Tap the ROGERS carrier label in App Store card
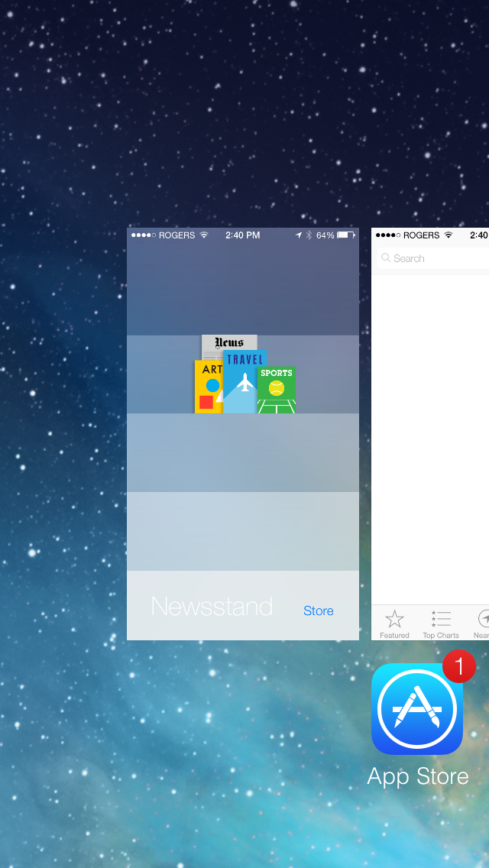Screen dimensions: 489x868 point(422,235)
